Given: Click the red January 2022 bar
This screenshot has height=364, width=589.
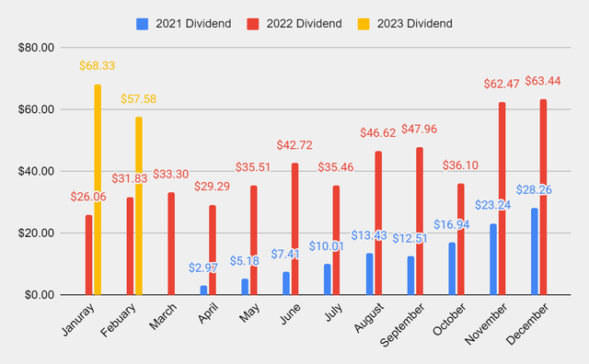Looking at the screenshot, I should coord(88,255).
